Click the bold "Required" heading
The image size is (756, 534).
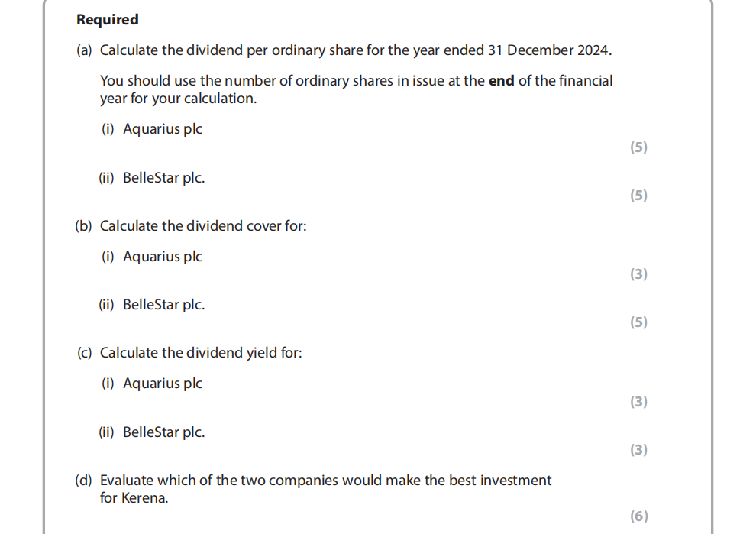[108, 20]
